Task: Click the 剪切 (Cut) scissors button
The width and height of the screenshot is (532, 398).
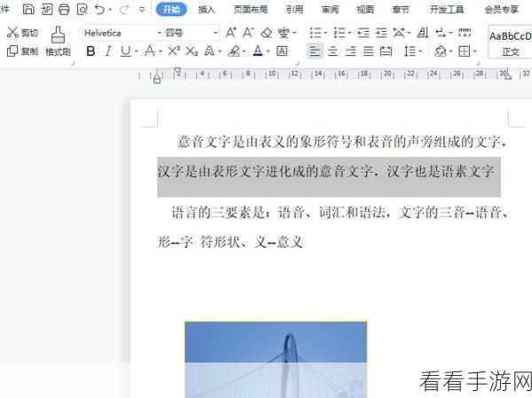Action: pos(22,33)
